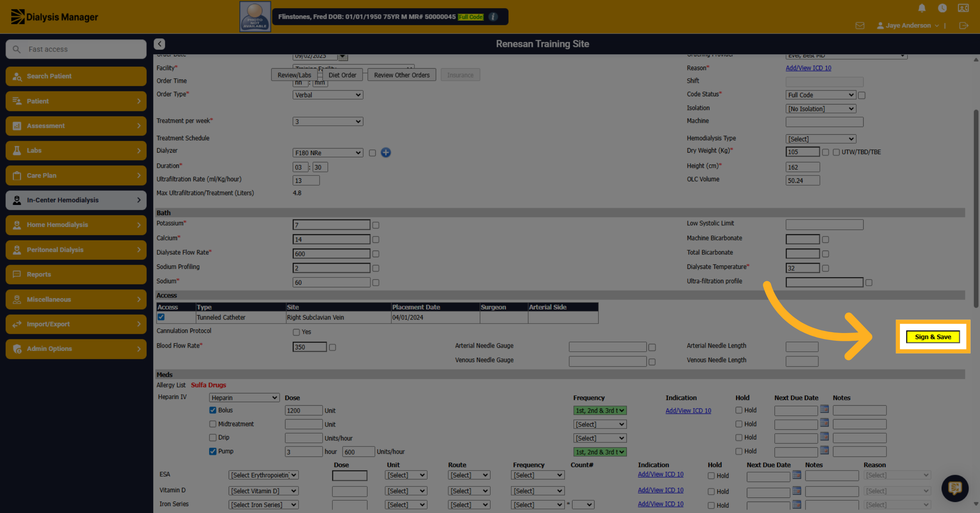Open calendar for Vitamin D next due date
The height and width of the screenshot is (513, 980).
797,490
